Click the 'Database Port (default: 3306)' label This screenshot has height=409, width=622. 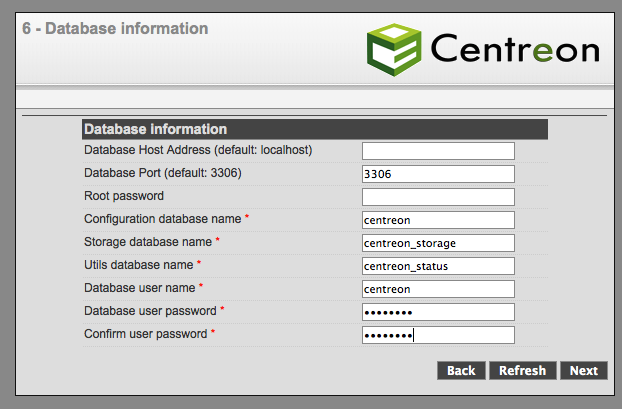click(163, 173)
